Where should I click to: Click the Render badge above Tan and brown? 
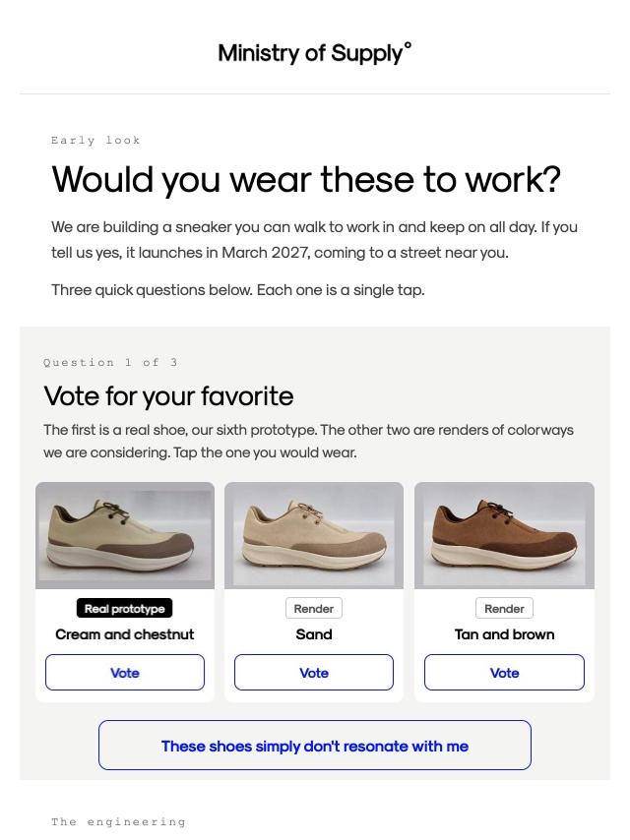tap(504, 608)
